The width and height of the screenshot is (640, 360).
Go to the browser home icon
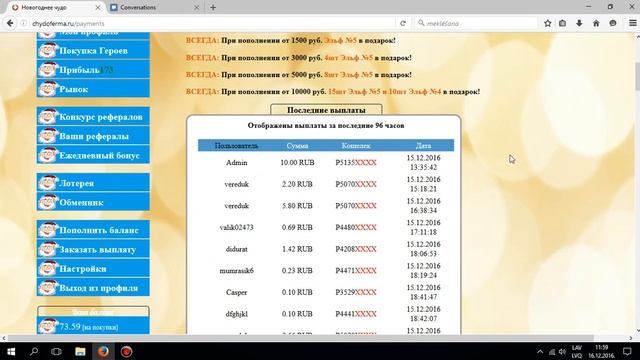coord(596,23)
